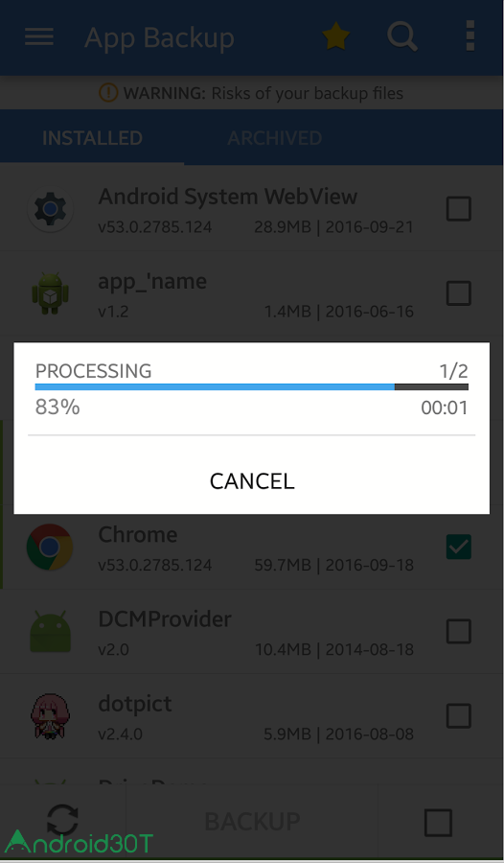Tap the yellow star favorites icon
The image size is (504, 863).
point(335,36)
